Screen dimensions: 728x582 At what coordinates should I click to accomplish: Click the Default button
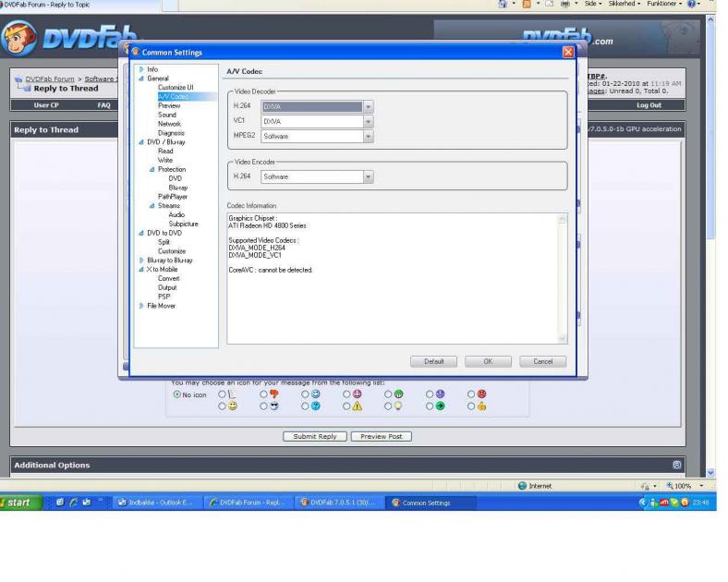433,361
